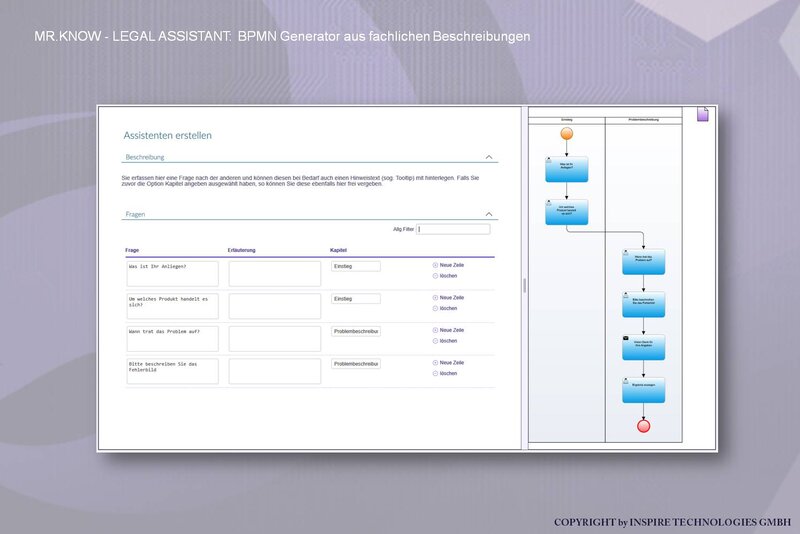Screen dimensions: 800x534
Task: Click 'Neue Zeile' in 'Was ist Ihr Anliegen?' row
Action: (x=452, y=265)
